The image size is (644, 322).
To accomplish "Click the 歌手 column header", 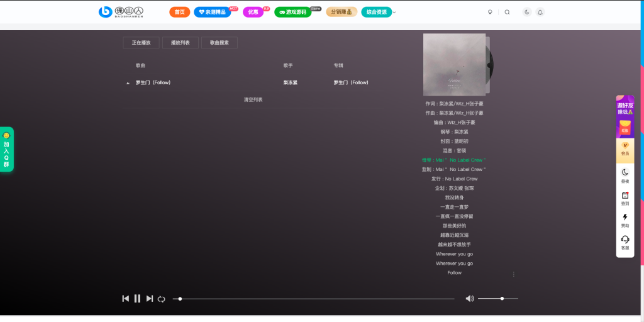I will (288, 65).
